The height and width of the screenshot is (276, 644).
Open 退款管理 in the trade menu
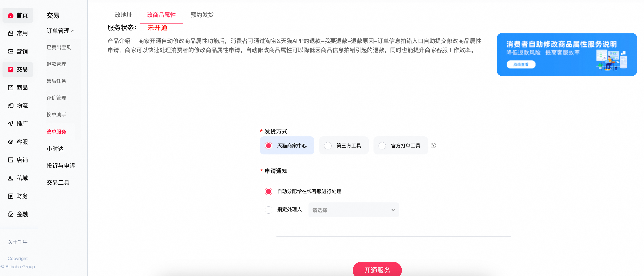[x=56, y=64]
